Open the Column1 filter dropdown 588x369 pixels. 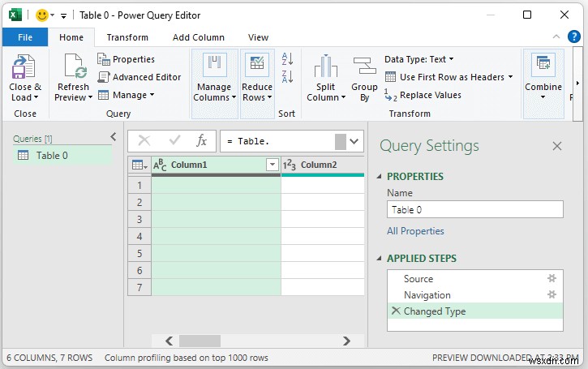(x=273, y=165)
